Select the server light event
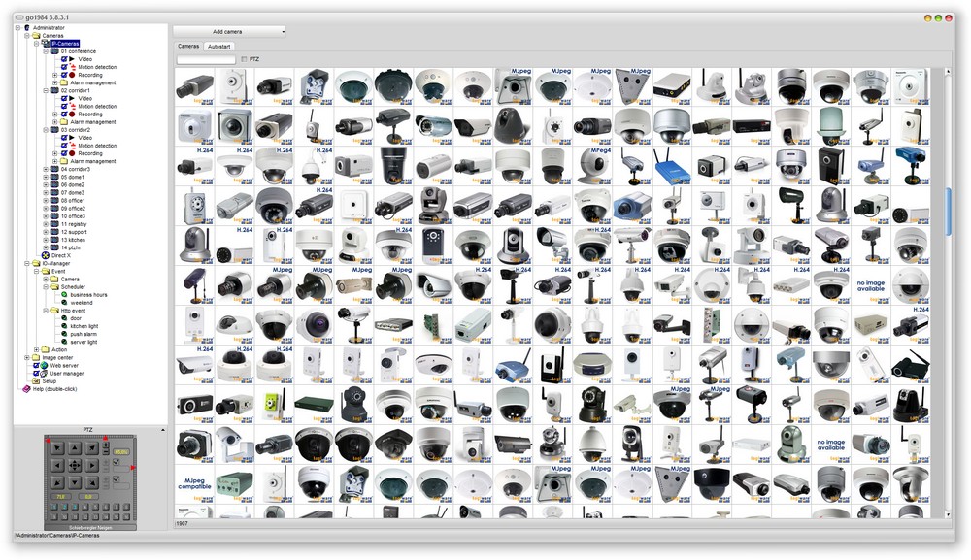Image resolution: width=971 pixels, height=560 pixels. click(84, 342)
